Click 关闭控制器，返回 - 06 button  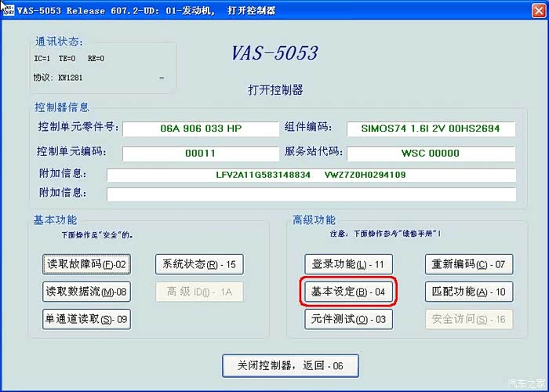click(290, 366)
